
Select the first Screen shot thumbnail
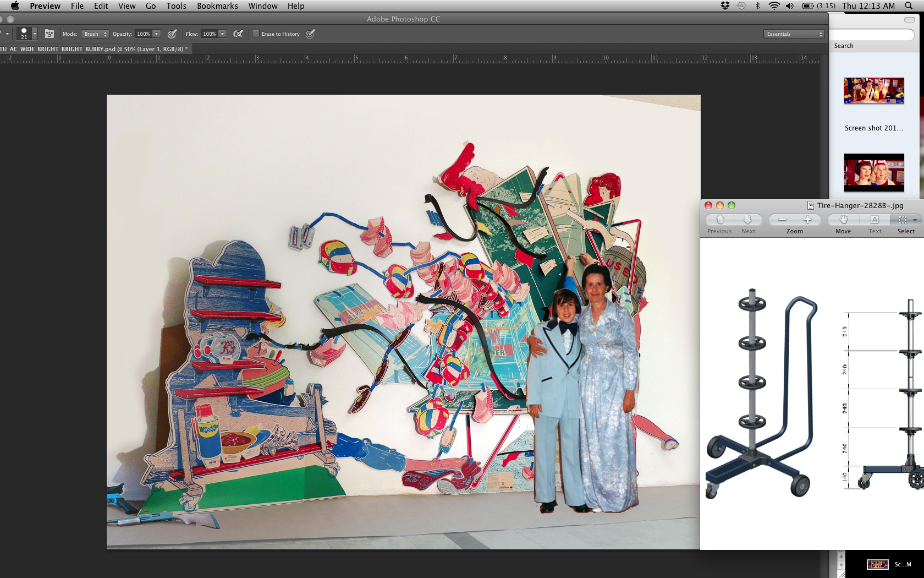click(874, 91)
